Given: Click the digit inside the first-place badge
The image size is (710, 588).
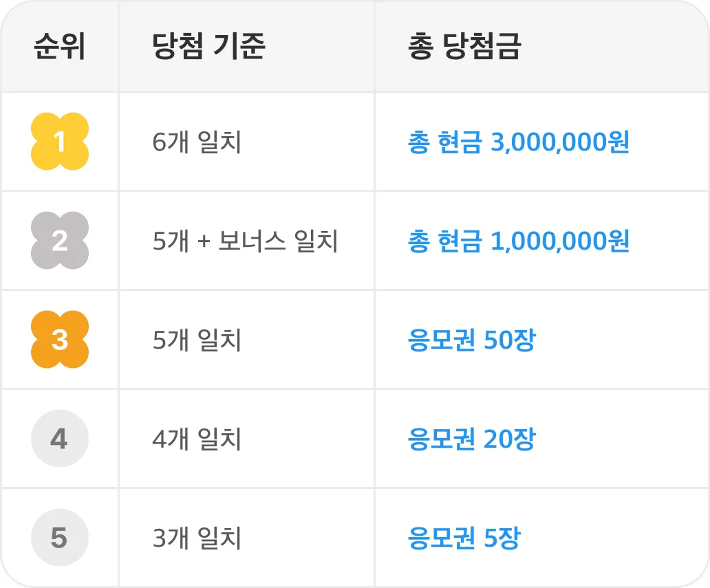Looking at the screenshot, I should coord(59,142).
